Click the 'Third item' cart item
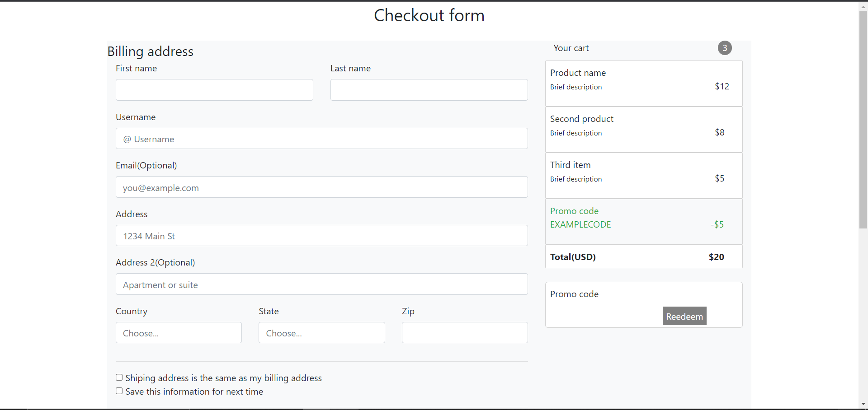The width and height of the screenshot is (868, 410). click(644, 176)
